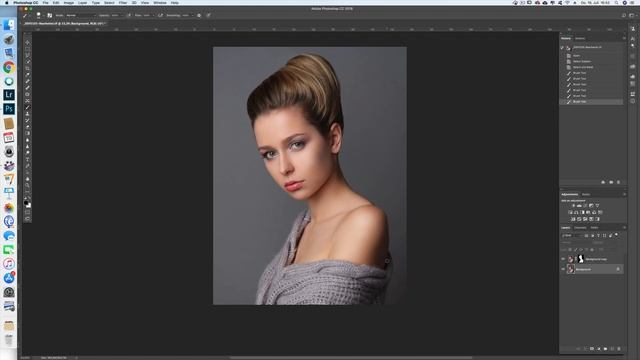Add a Black & White adjustment
The height and width of the screenshot is (360, 640).
(582, 212)
